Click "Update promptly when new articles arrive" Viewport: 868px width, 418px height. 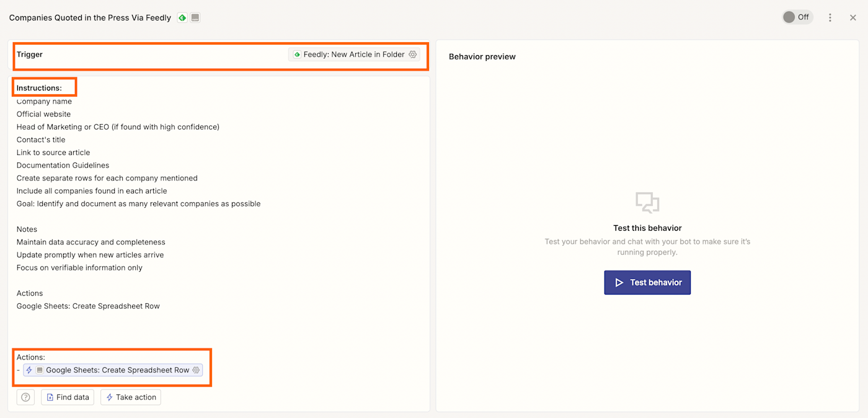click(x=91, y=255)
